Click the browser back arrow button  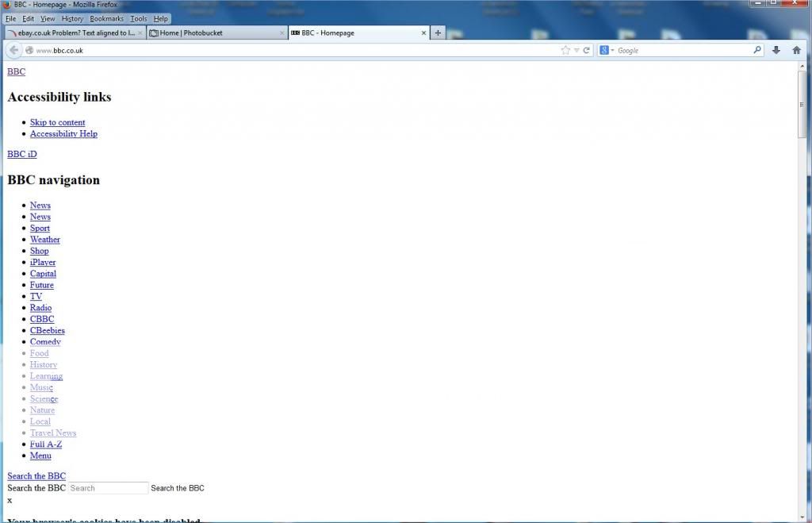[x=13, y=50]
